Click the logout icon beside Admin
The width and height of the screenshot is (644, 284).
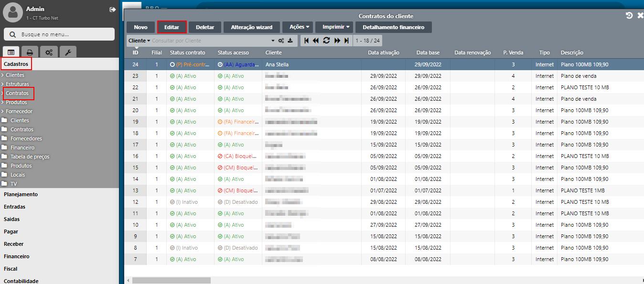(x=112, y=10)
